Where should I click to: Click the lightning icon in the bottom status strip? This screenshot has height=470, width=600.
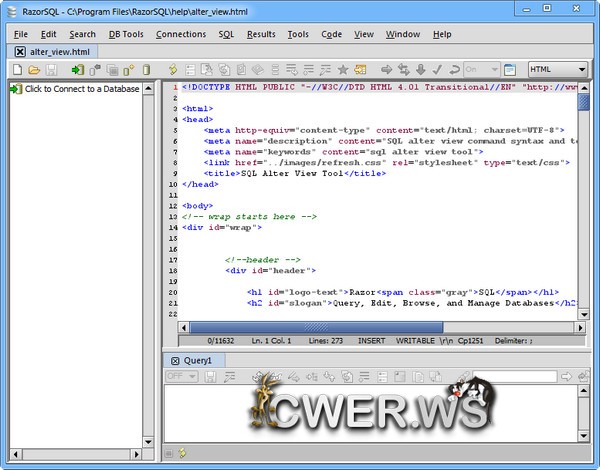pos(183,453)
